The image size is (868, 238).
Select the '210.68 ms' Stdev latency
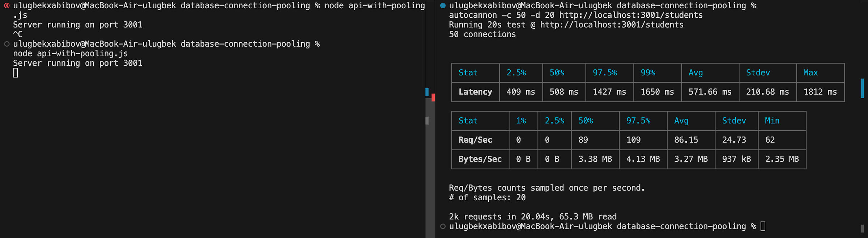coord(767,92)
